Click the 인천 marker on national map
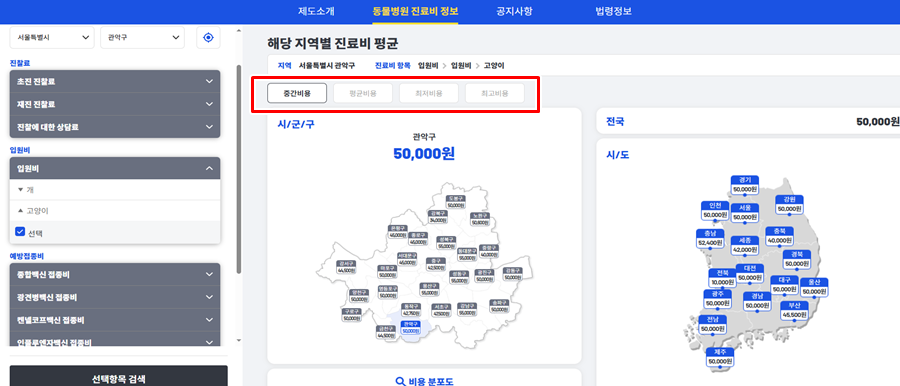 [x=715, y=210]
